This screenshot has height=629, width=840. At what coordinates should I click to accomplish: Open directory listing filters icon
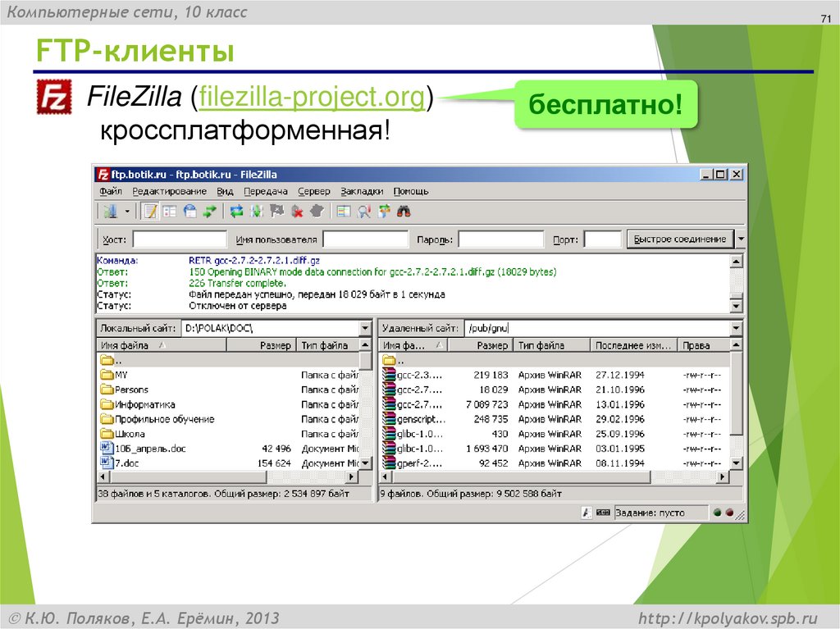click(344, 212)
